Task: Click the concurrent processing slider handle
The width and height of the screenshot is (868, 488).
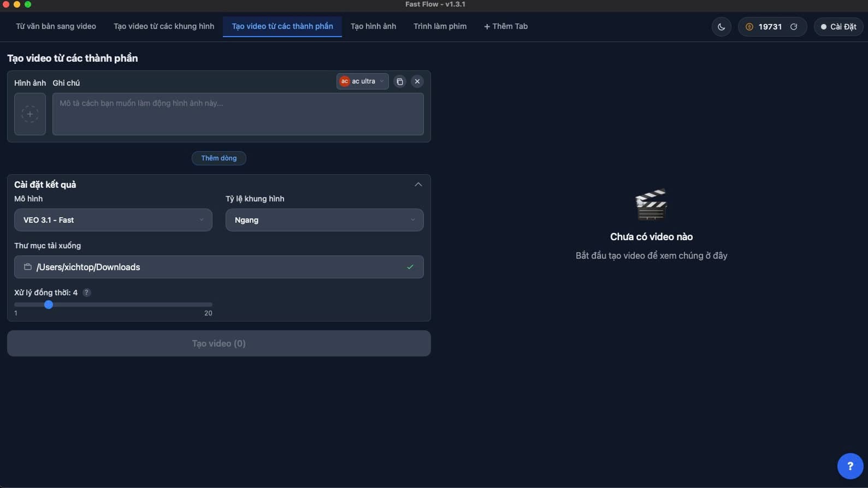Action: tap(49, 305)
